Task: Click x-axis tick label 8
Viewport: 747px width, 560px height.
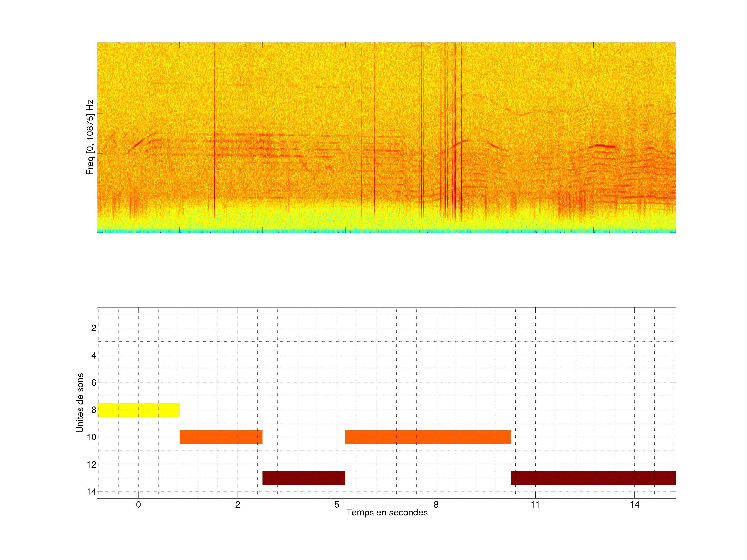Action: point(436,505)
